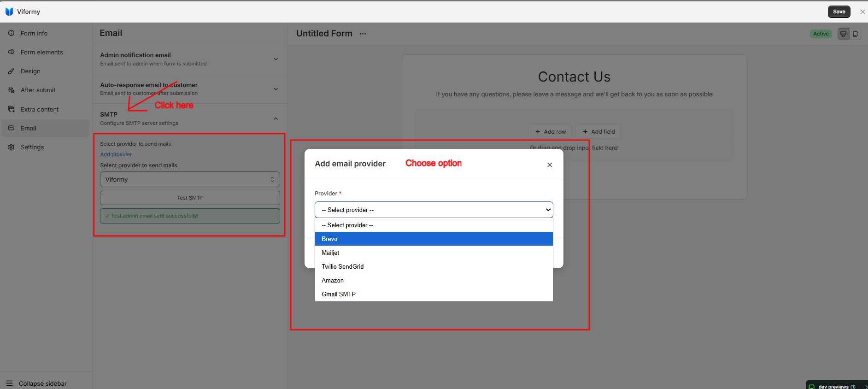Select Twilio SendGrid from provider list

click(434, 266)
